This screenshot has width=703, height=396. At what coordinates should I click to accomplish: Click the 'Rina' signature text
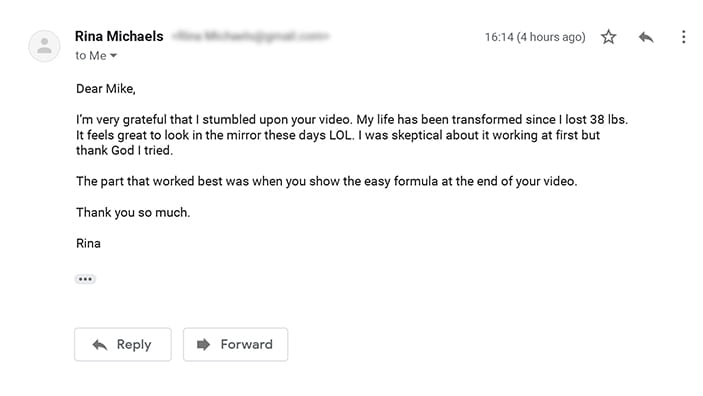point(88,243)
